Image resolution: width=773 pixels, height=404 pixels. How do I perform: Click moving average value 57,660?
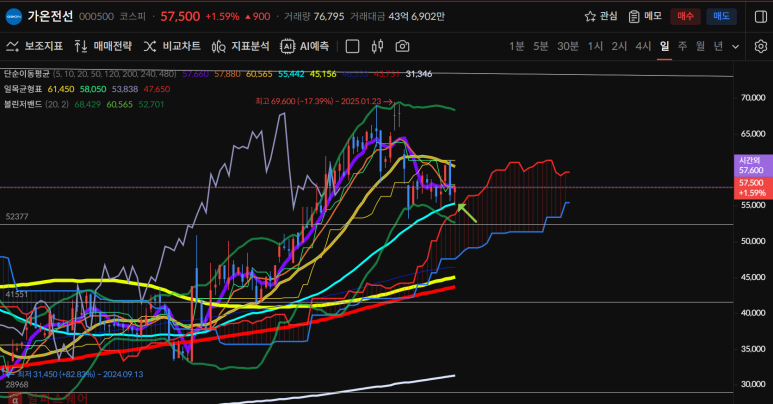tap(195, 74)
